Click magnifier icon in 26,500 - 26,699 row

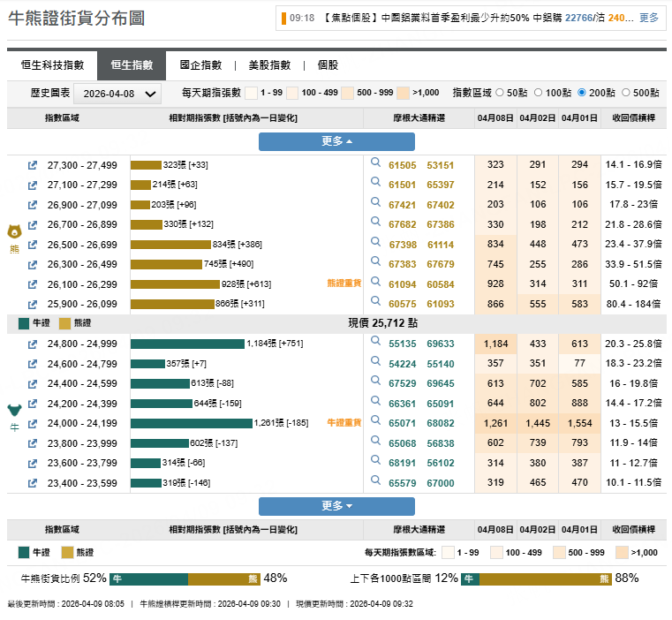click(375, 243)
